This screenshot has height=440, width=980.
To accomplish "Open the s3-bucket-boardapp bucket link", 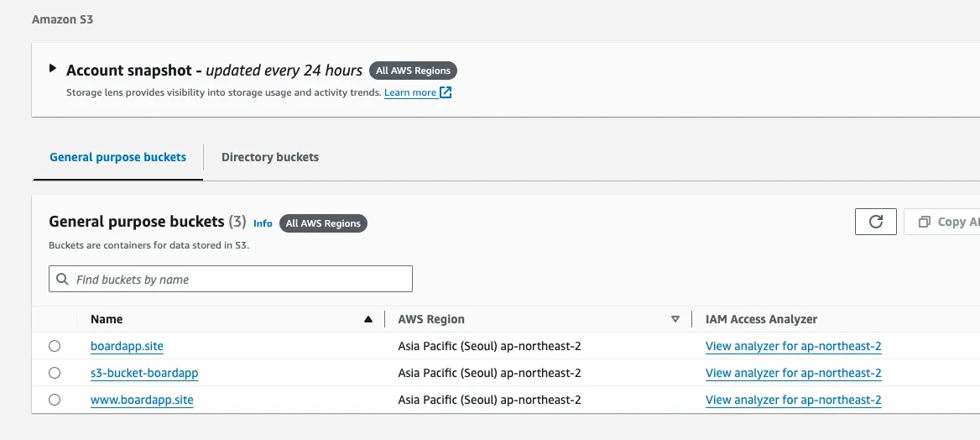I will click(144, 373).
